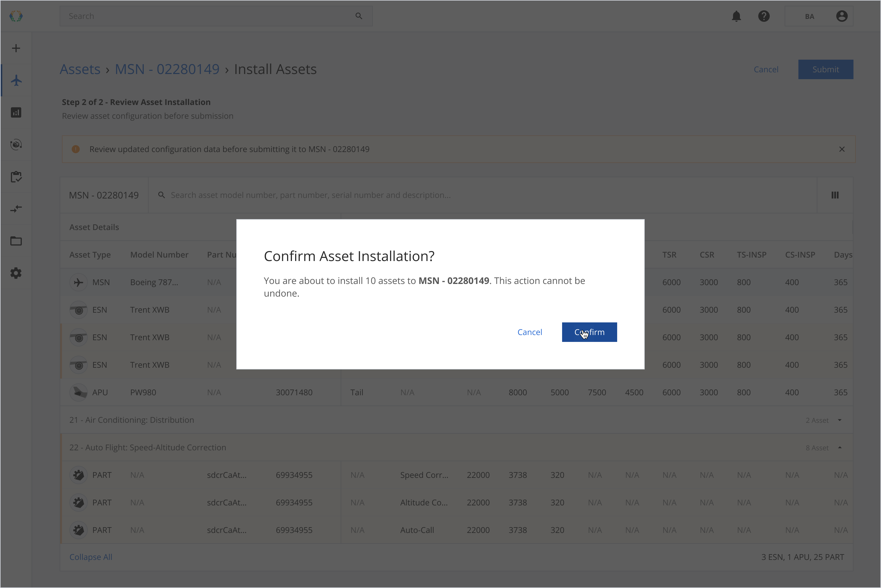
Task: Click the CSR column header
Action: click(x=707, y=255)
